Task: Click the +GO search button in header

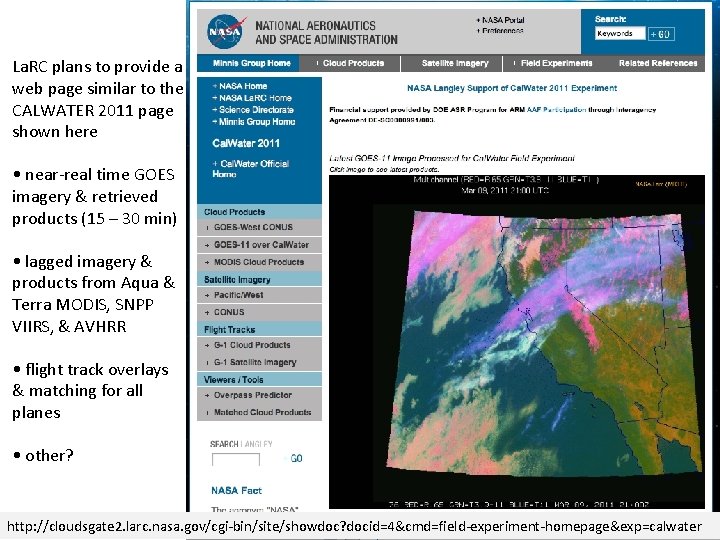Action: click(661, 34)
